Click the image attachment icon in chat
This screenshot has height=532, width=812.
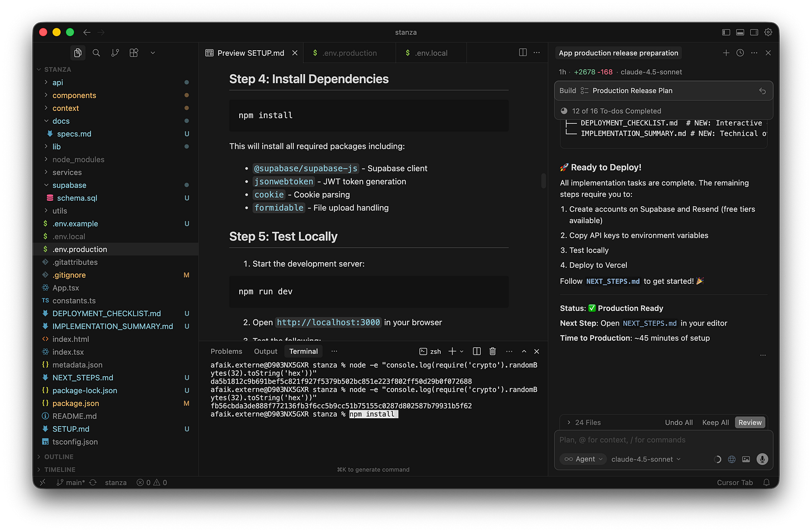pos(746,459)
